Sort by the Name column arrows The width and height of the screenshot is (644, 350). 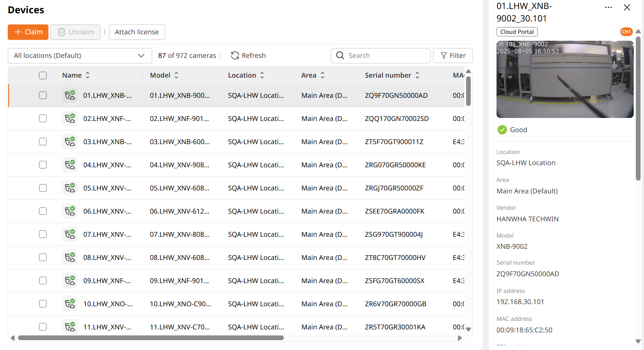(x=87, y=75)
